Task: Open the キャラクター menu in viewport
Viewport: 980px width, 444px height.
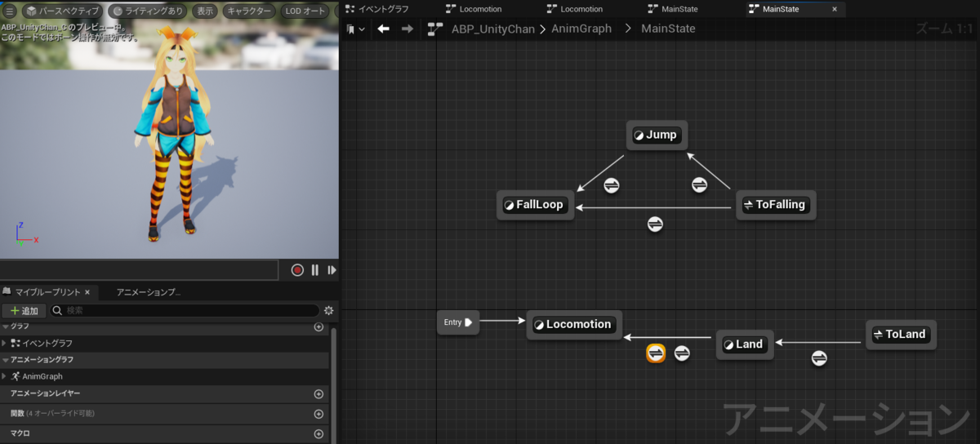Action: click(x=249, y=11)
